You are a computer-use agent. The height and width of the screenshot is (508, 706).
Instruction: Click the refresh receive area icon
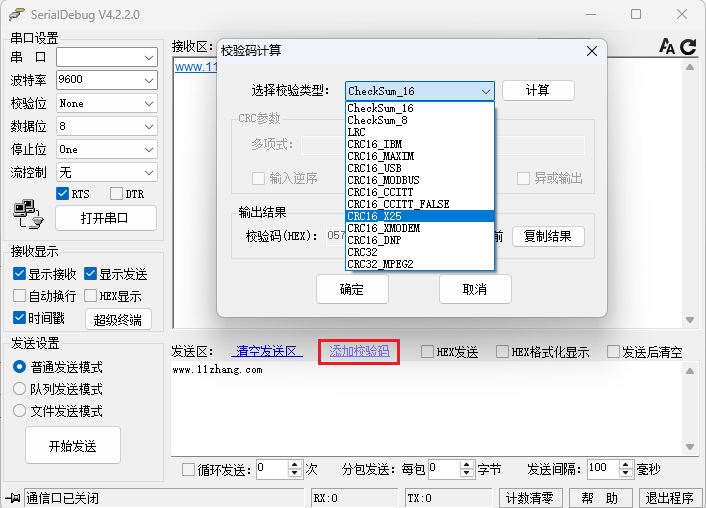click(688, 46)
